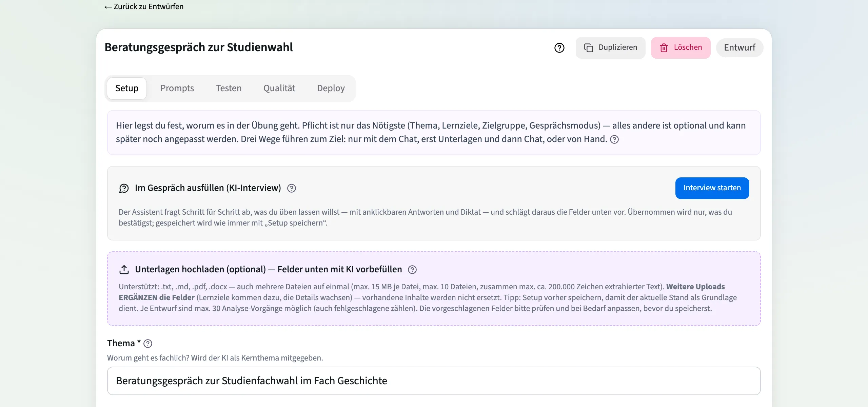Click "Im Gespräch ausfüllen (KI-Interview)" heading

(x=208, y=188)
